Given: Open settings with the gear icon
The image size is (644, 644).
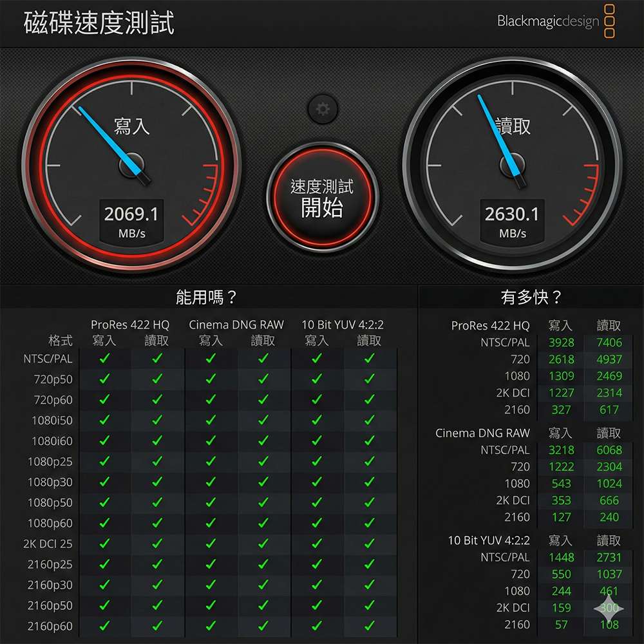Looking at the screenshot, I should (323, 109).
